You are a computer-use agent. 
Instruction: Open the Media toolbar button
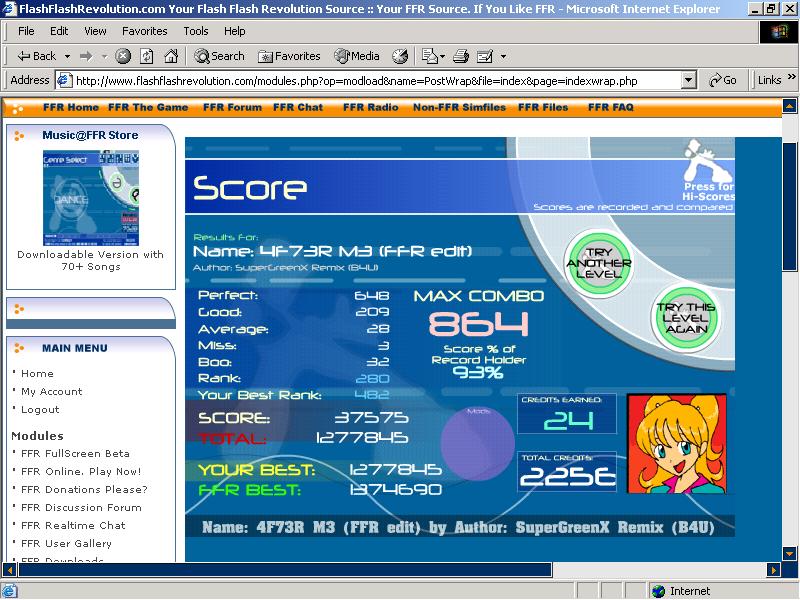(x=357, y=56)
